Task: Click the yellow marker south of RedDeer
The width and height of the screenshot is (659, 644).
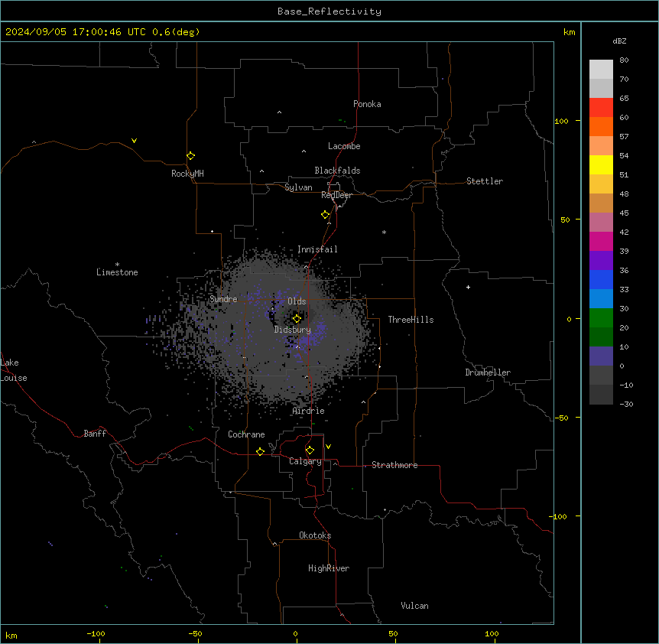Action: coord(326,215)
